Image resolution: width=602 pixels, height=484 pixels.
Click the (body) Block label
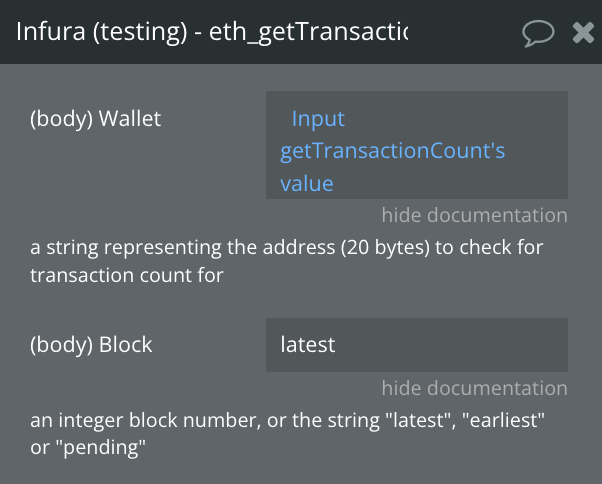click(91, 345)
